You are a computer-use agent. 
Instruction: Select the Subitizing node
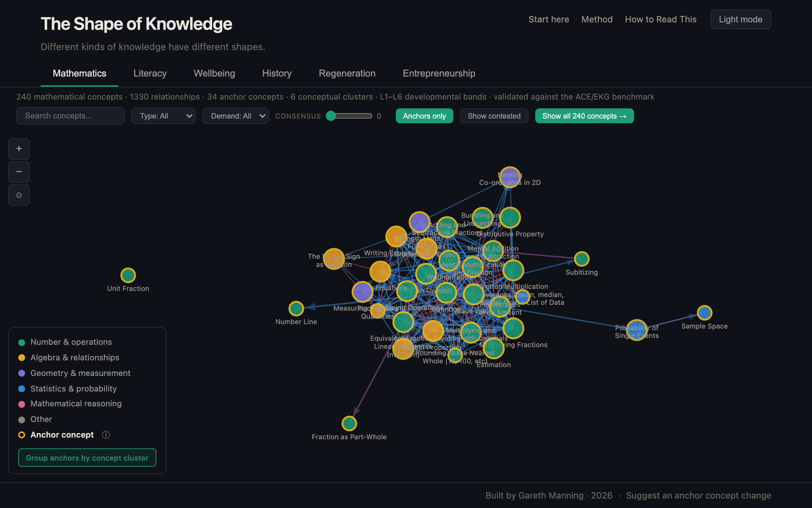coord(582,259)
